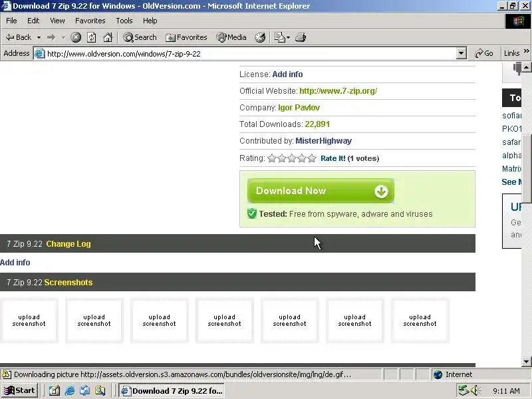532x399 pixels.
Task: Open the Back history dropdown arrow
Action: point(39,37)
